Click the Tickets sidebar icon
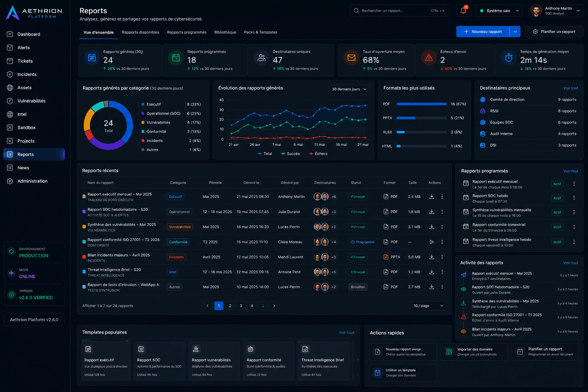 [10, 61]
